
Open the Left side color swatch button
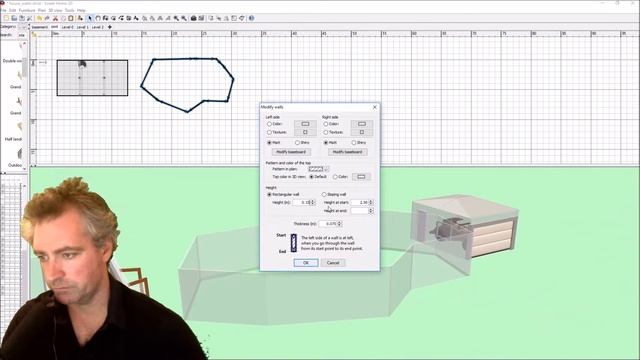point(305,124)
